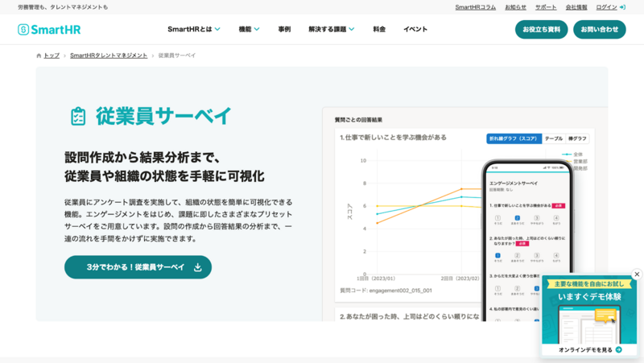Select the 折れ線グラフ(スコア) tab
This screenshot has height=363, width=644.
[514, 138]
